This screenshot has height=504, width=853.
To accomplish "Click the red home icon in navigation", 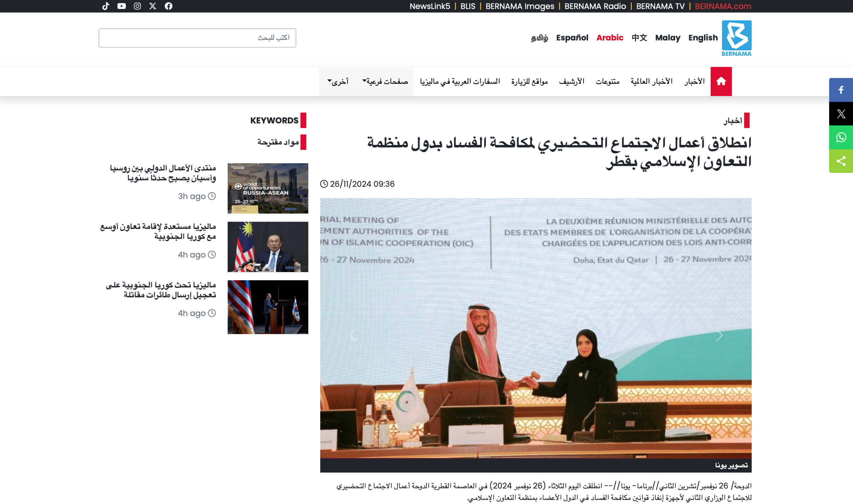I will pyautogui.click(x=721, y=82).
